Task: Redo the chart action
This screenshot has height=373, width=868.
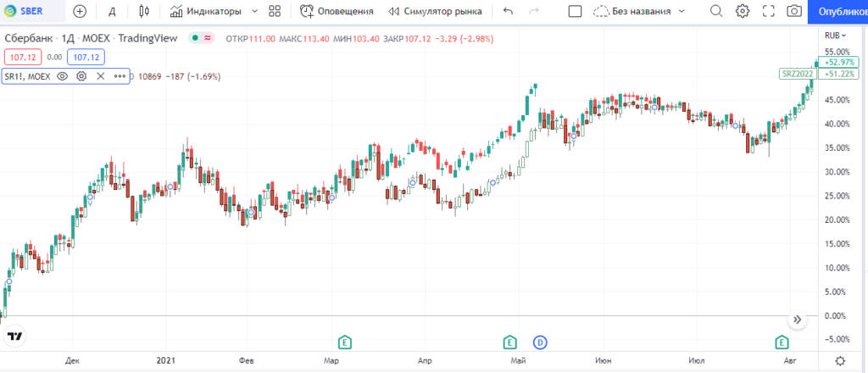Action: coord(534,11)
